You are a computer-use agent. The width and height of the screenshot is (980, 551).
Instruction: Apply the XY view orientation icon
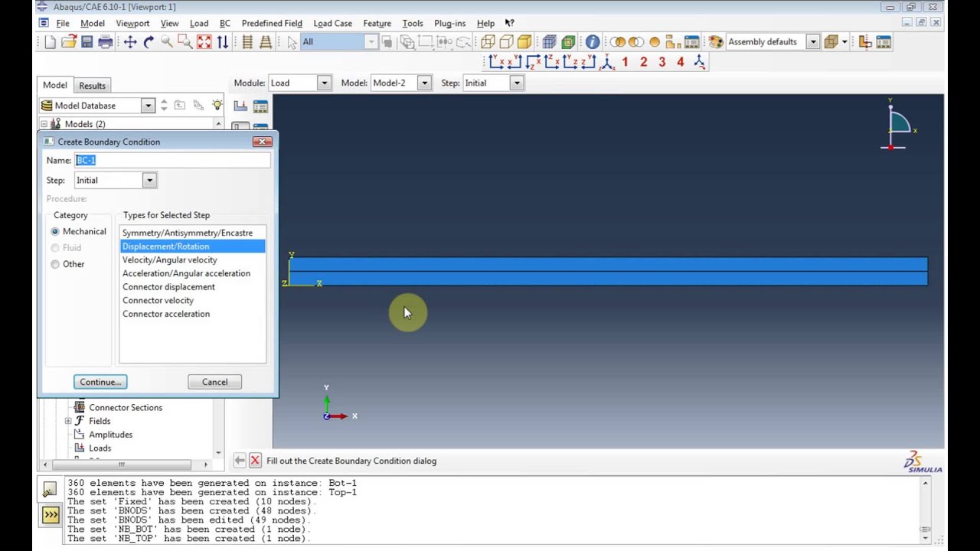(x=495, y=62)
